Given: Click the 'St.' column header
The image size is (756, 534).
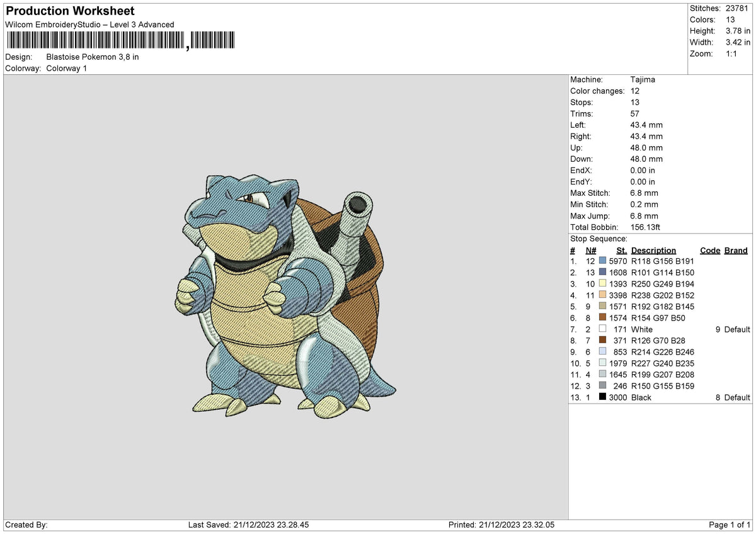Looking at the screenshot, I should point(622,250).
